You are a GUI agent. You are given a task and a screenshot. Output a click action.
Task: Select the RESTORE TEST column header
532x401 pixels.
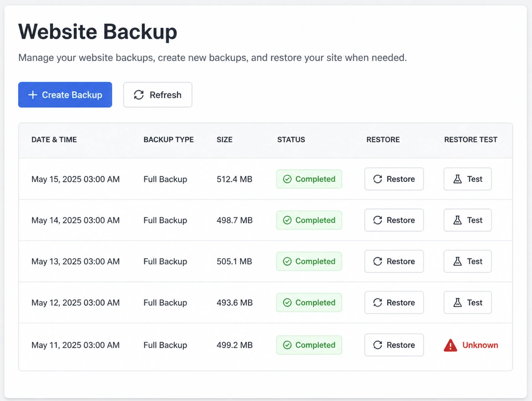click(x=471, y=139)
